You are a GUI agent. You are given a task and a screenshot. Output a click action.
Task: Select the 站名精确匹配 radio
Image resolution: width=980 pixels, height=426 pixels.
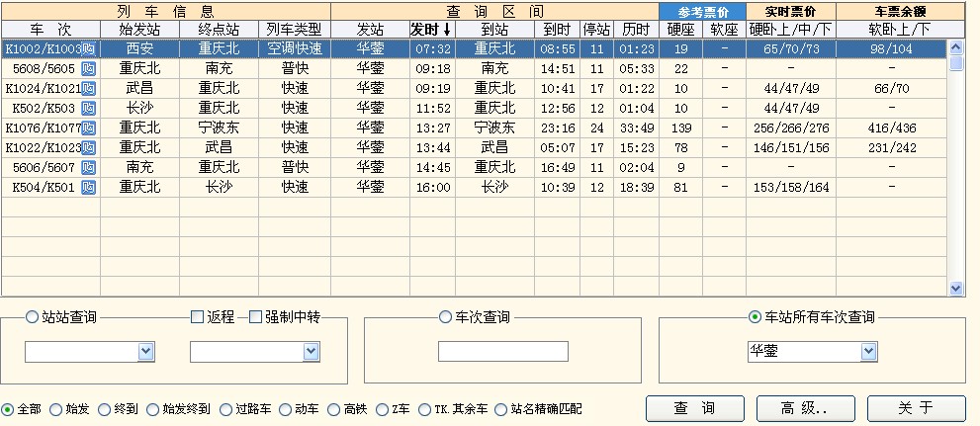tap(500, 410)
